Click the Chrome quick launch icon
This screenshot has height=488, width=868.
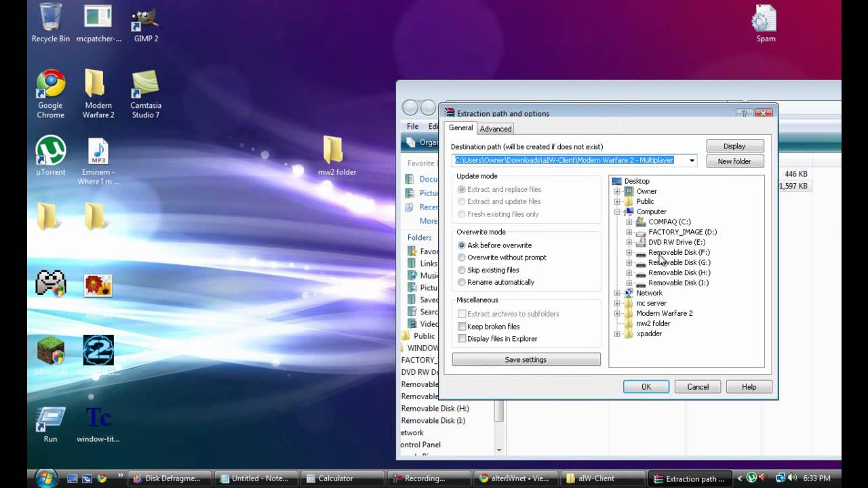coord(102,479)
